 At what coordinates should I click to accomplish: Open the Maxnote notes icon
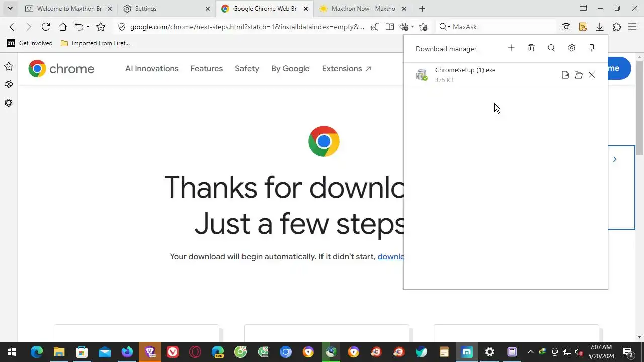[583, 27]
